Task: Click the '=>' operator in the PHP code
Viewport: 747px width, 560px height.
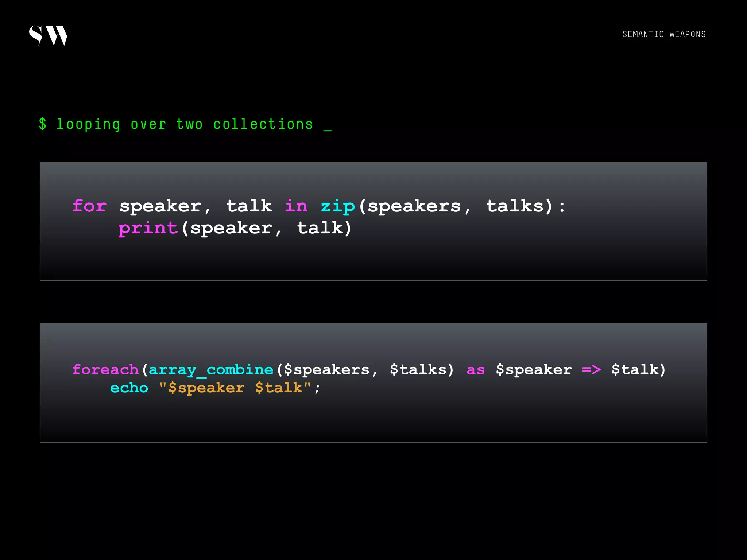Action: pos(591,370)
